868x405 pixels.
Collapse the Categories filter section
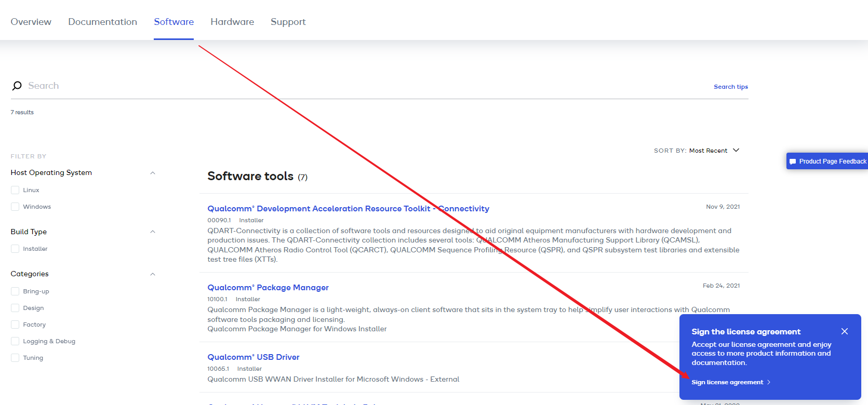click(153, 274)
